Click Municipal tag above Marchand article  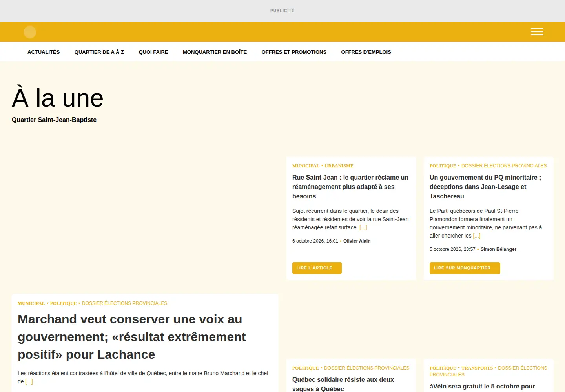pyautogui.click(x=31, y=303)
